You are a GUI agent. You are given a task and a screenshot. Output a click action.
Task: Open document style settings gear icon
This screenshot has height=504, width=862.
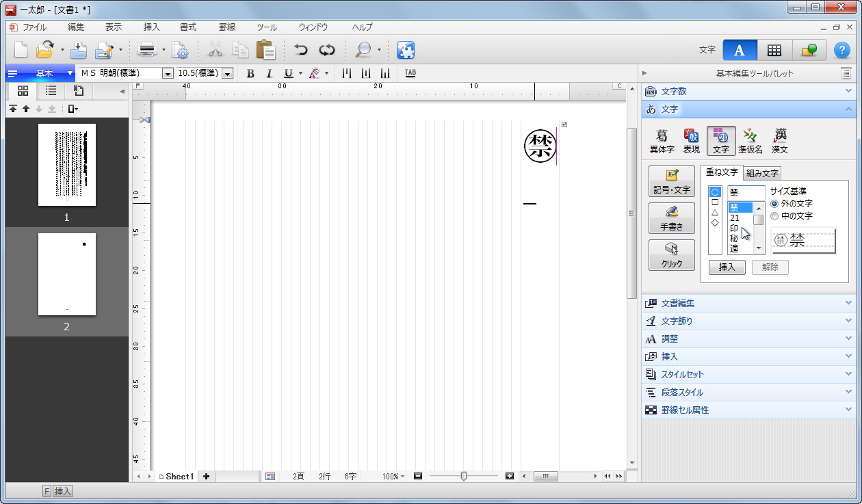point(180,50)
